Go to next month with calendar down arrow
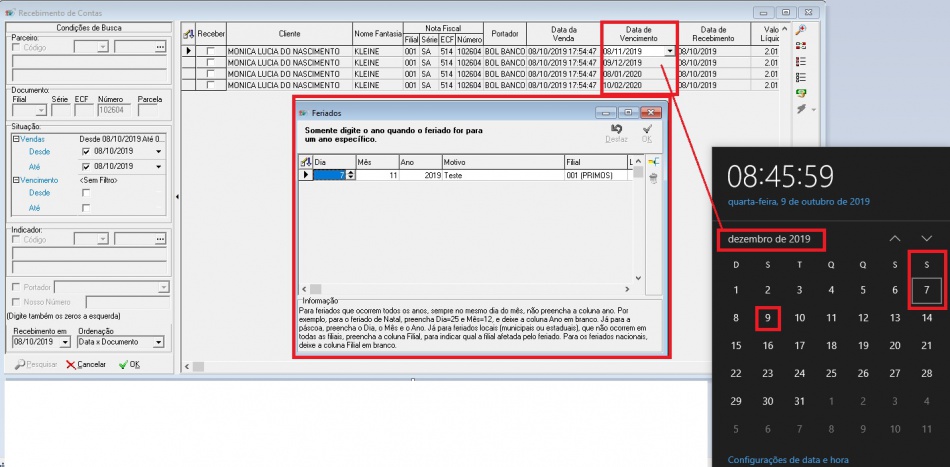950x467 pixels. [x=927, y=239]
